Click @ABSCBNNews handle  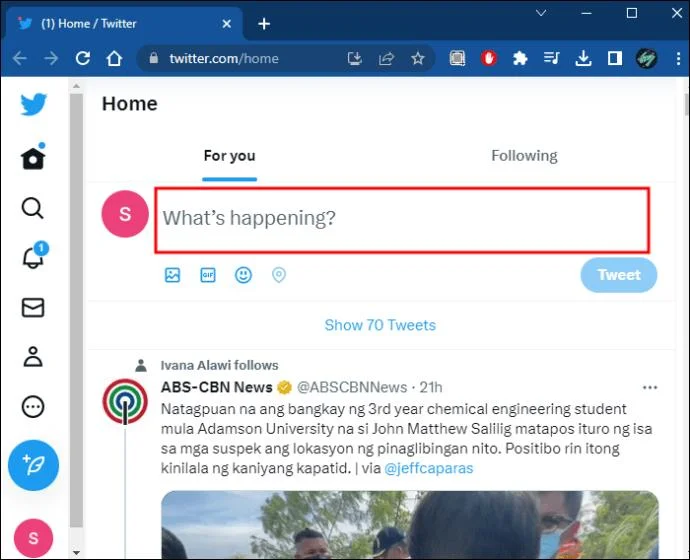[x=352, y=387]
